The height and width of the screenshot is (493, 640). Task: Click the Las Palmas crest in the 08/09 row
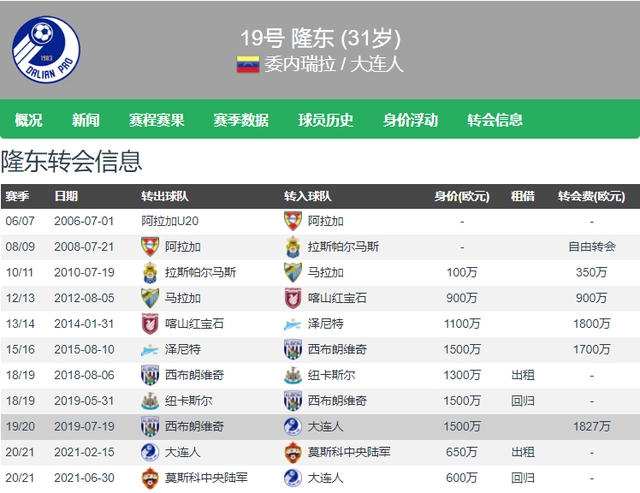[x=293, y=247]
